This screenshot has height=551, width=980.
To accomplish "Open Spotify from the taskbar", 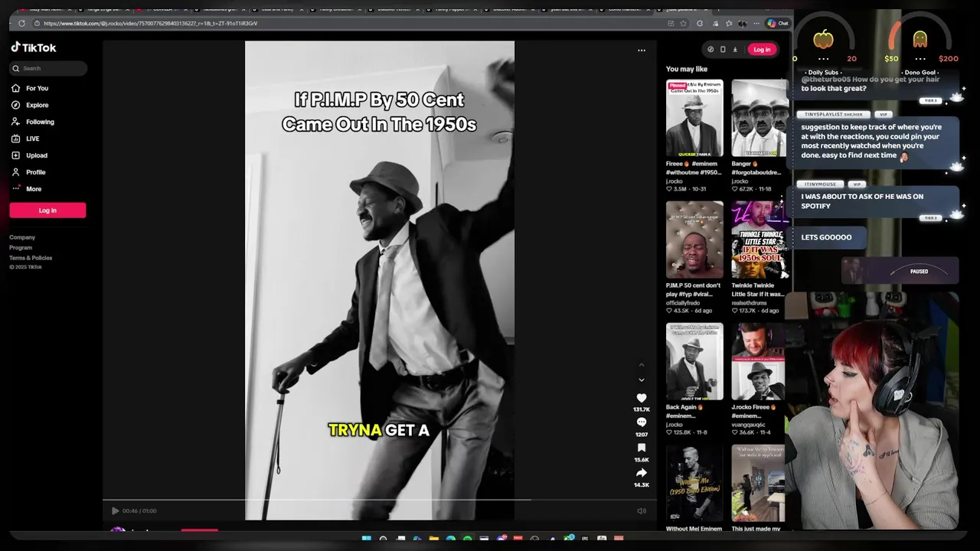I will click(468, 538).
